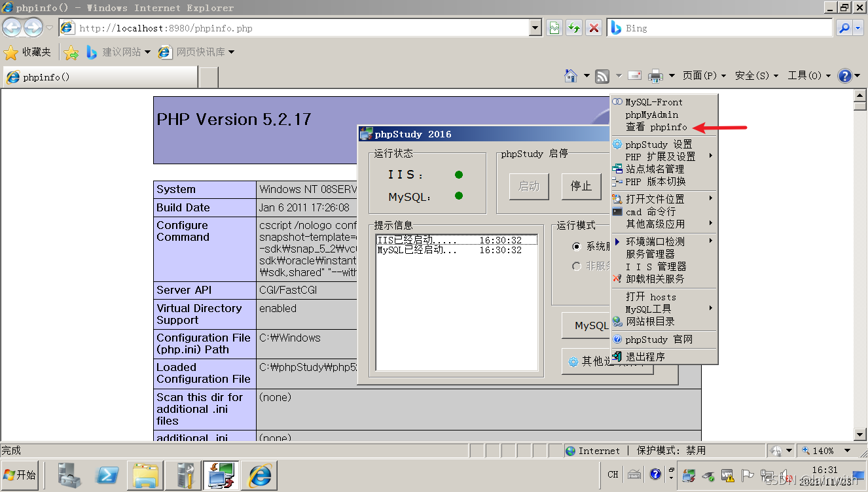Expand the recent pages dropdown arrow
This screenshot has height=492, width=868.
49,27
